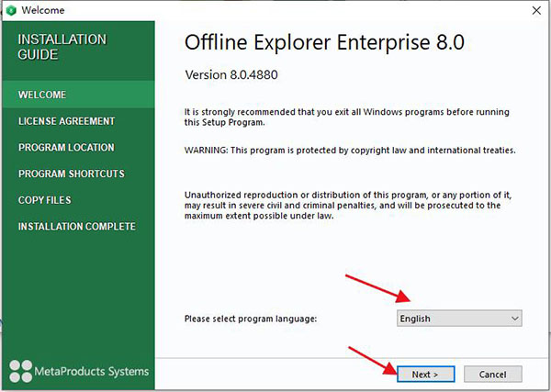Click the MetaProducts four-circle logo
551x392 pixels.
pyautogui.click(x=21, y=371)
